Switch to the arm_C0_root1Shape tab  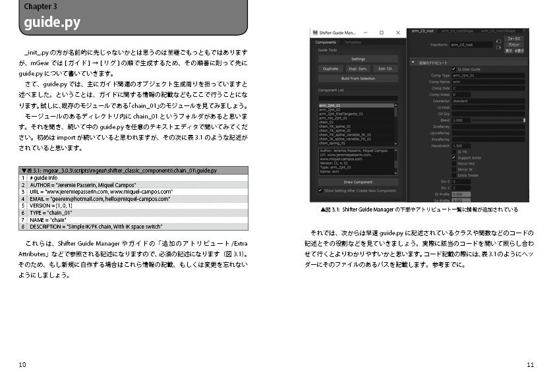498,31
